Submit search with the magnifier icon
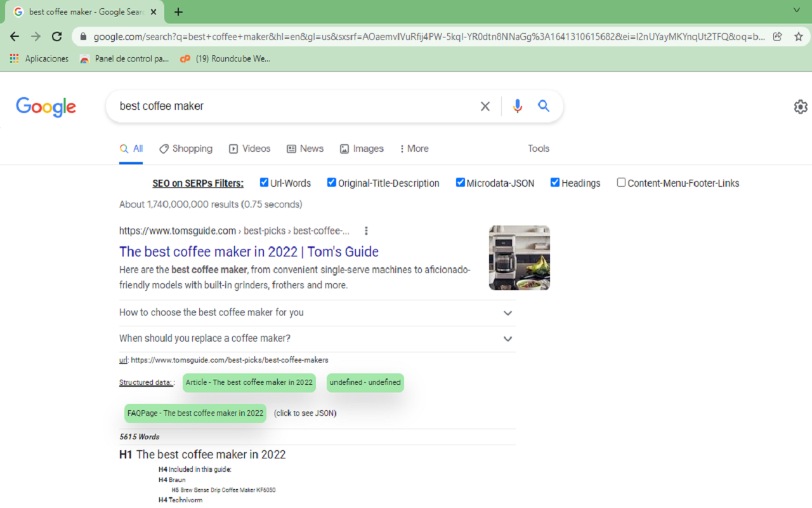Image resolution: width=812 pixels, height=508 pixels. point(544,106)
